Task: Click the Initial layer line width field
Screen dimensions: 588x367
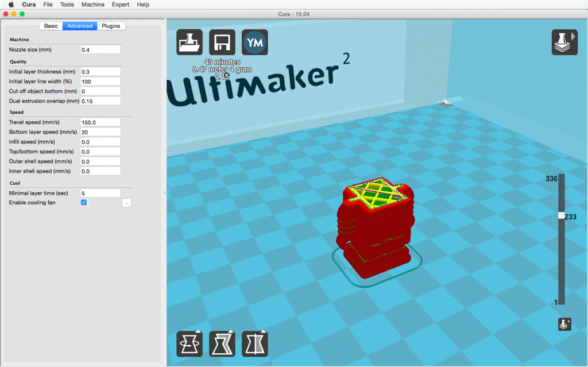Action: pyautogui.click(x=100, y=82)
